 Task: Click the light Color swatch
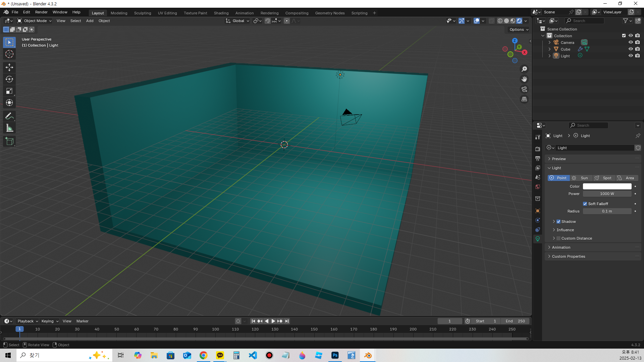coord(607,186)
